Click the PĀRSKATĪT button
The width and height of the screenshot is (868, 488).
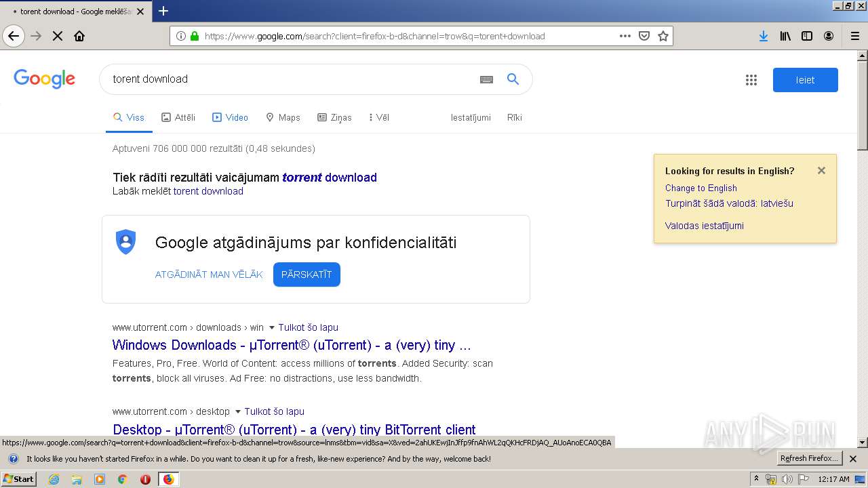[307, 274]
